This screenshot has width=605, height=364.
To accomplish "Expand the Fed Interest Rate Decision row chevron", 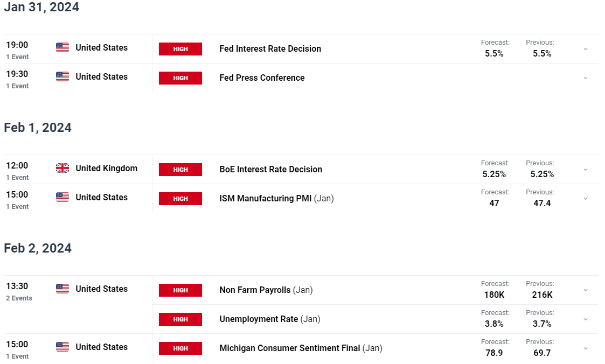I will pos(585,49).
